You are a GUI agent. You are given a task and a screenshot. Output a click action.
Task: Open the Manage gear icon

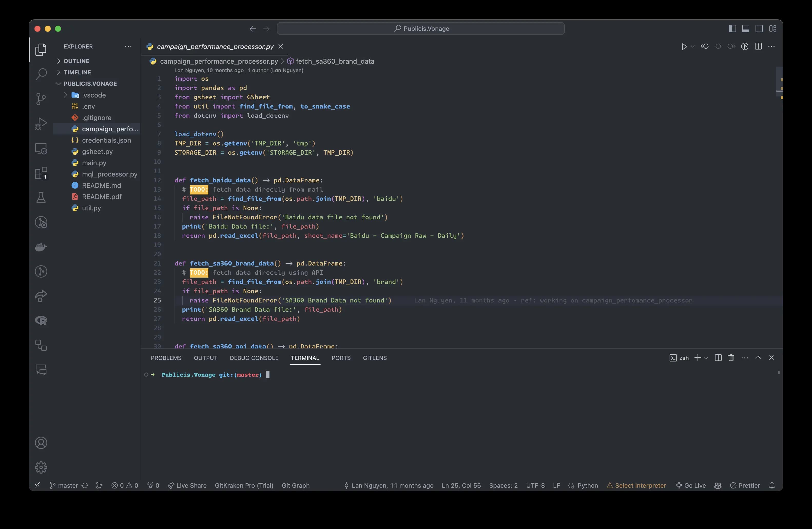(x=41, y=467)
